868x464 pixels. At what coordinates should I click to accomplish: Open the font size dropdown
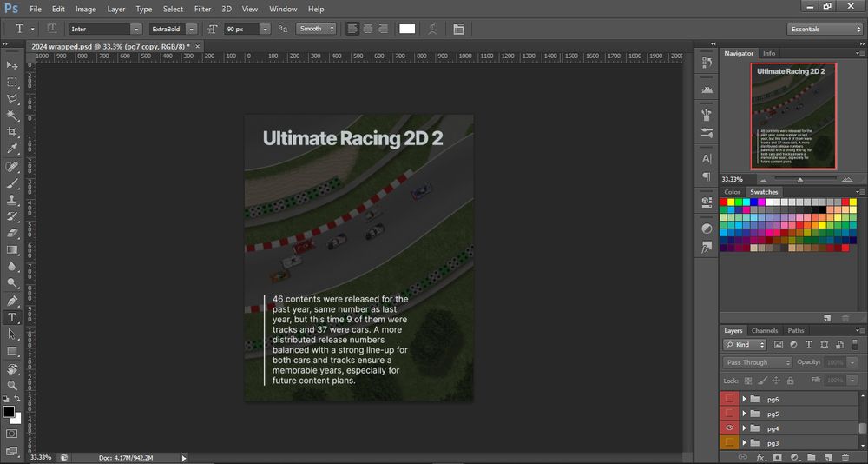[265, 30]
